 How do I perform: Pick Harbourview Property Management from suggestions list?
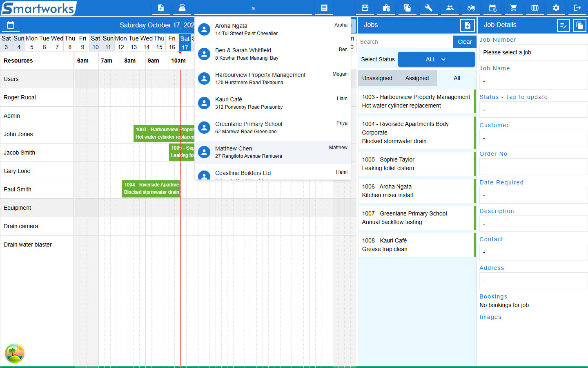(273, 78)
